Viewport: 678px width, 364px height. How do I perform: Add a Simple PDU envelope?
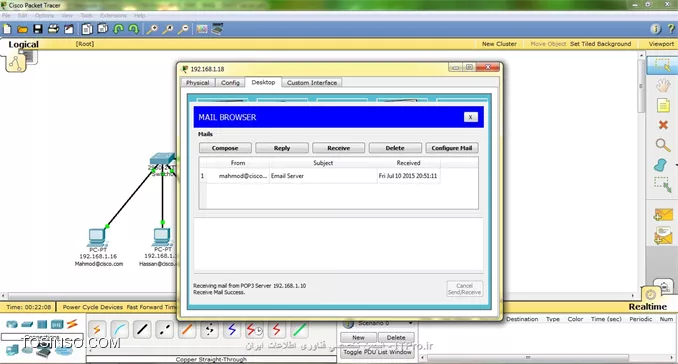coord(663,215)
